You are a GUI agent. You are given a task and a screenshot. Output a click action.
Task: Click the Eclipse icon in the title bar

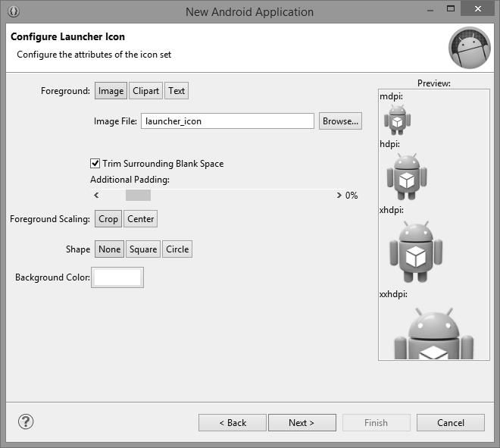[x=14, y=12]
